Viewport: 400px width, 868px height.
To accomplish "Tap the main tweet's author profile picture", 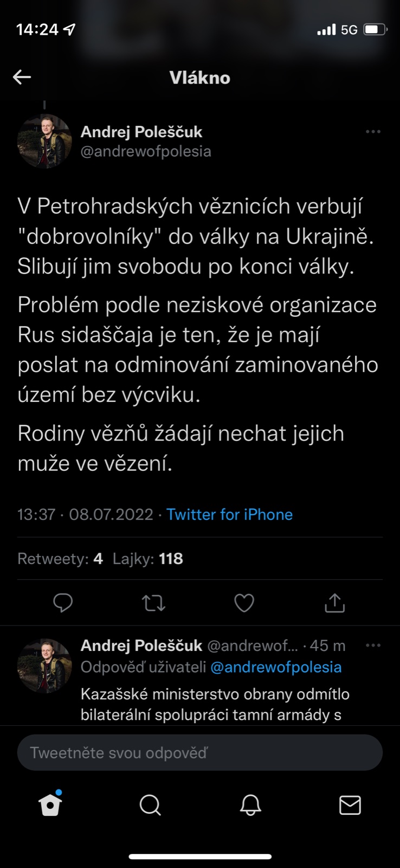I will coord(44,141).
